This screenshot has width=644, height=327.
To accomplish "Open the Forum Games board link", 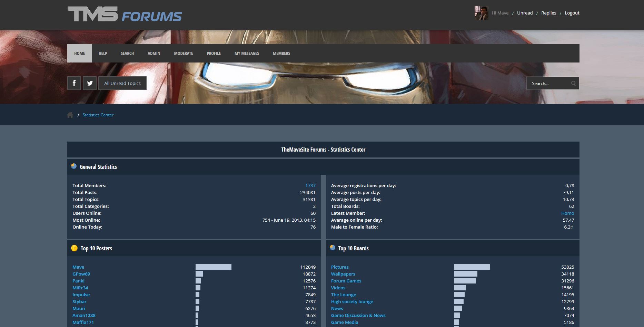I will pyautogui.click(x=346, y=281).
